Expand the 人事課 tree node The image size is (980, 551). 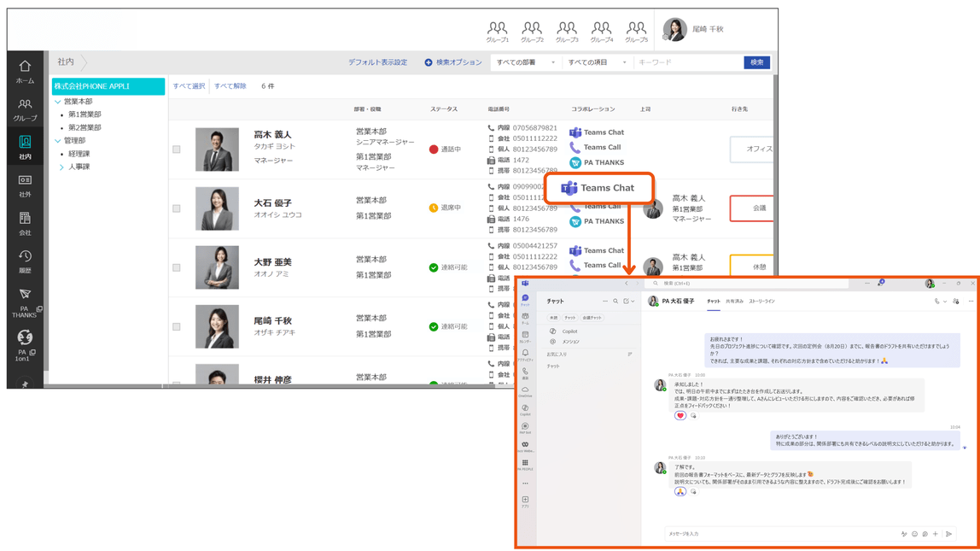click(61, 167)
